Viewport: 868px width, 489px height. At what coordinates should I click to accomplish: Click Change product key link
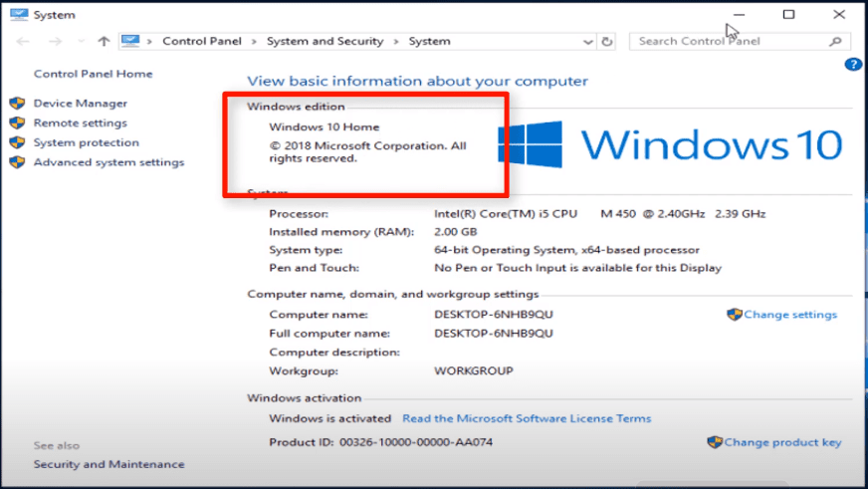(782, 442)
